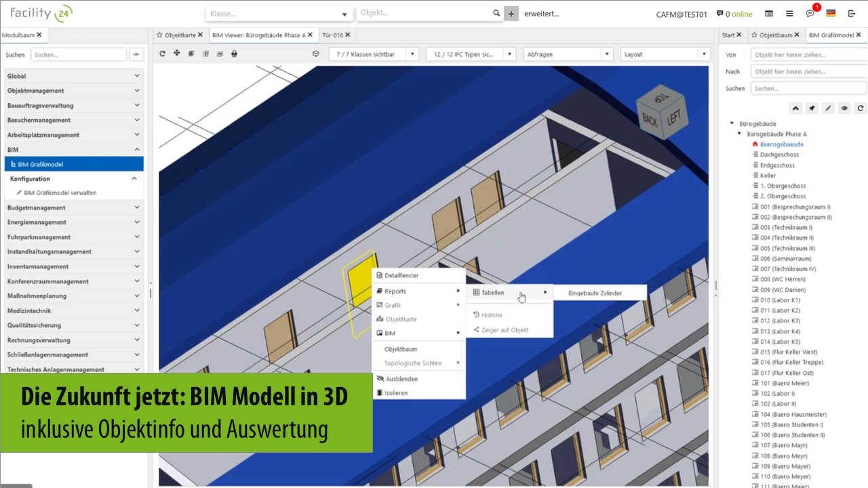This screenshot has width=868, height=488.
Task: Choose Isolieren in the context menu
Action: click(x=418, y=393)
